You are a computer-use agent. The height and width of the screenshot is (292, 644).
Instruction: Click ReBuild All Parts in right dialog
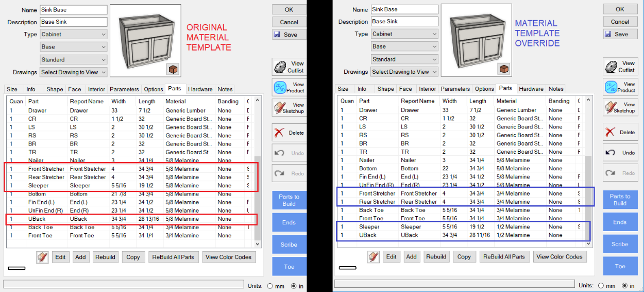(x=503, y=256)
